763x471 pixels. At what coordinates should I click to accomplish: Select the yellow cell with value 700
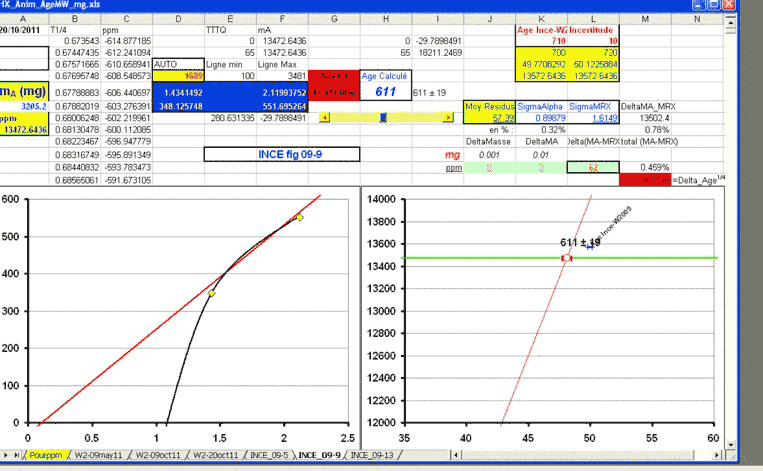point(541,53)
